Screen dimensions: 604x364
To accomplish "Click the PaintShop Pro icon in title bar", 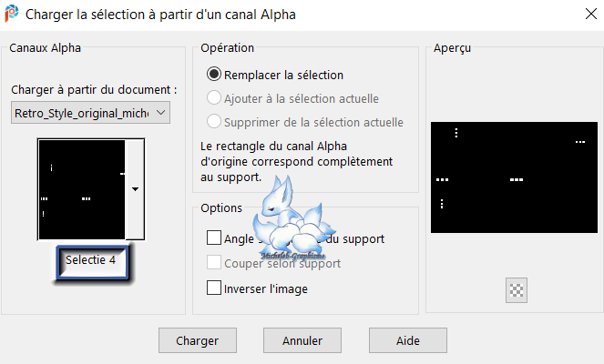I will click(x=13, y=15).
